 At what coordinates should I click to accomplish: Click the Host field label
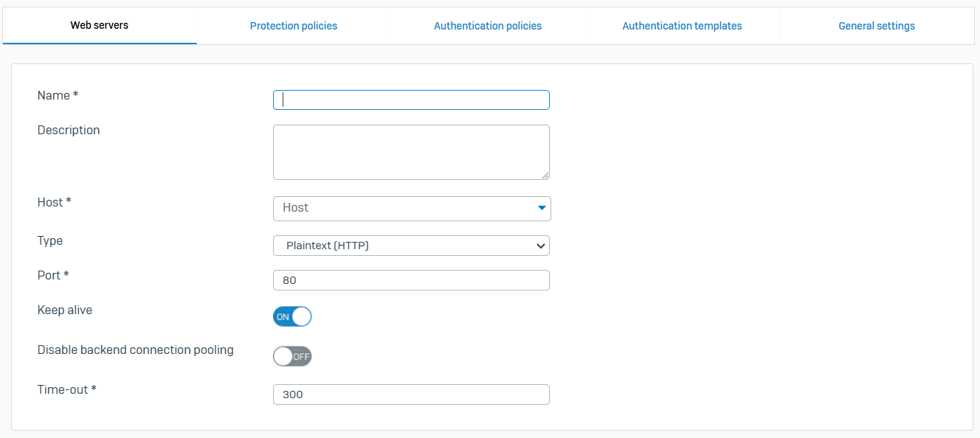tap(54, 202)
